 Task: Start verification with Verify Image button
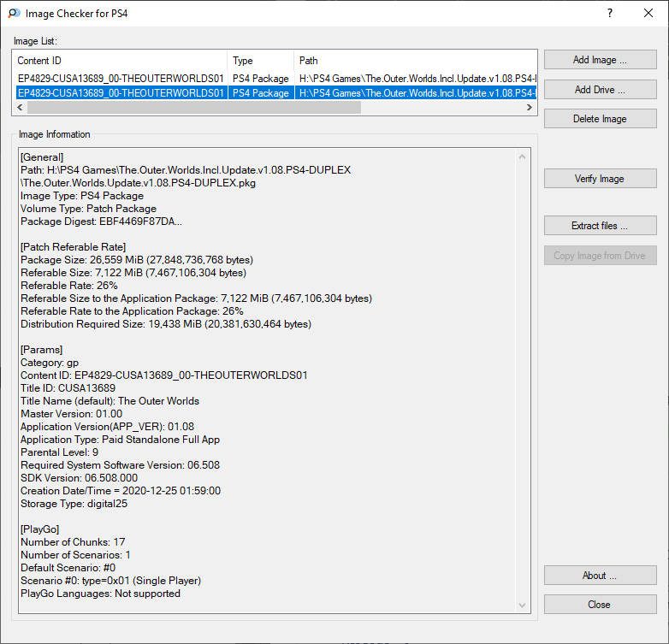600,179
